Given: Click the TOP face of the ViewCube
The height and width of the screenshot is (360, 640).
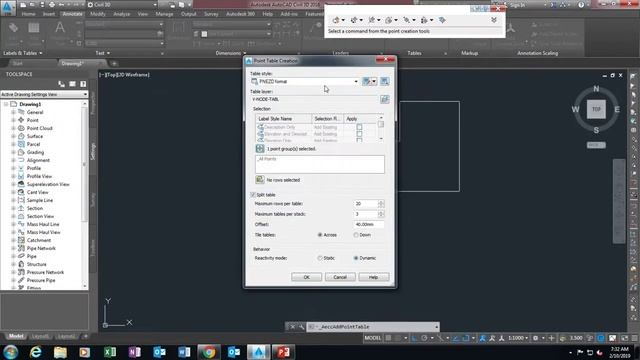Looking at the screenshot, I should [596, 109].
